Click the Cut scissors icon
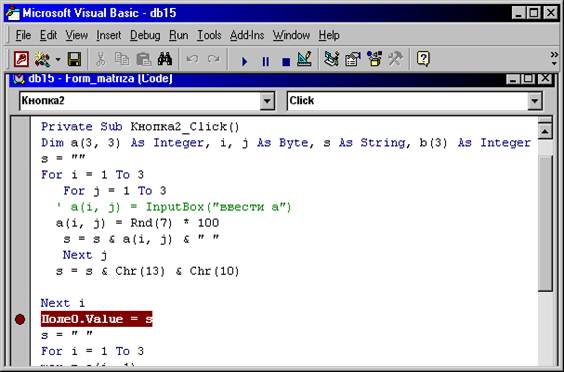Viewport: 564px width, 372px height. click(101, 59)
